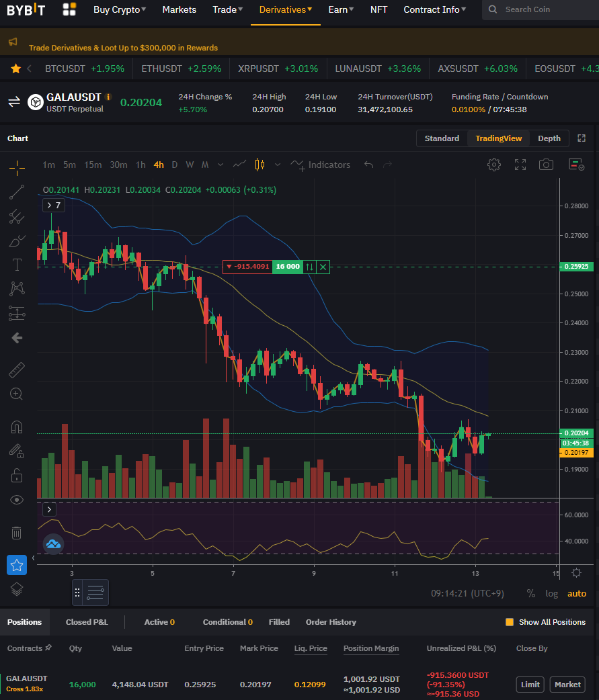
Task: Reverse the position with order line arrows
Action: click(x=309, y=267)
